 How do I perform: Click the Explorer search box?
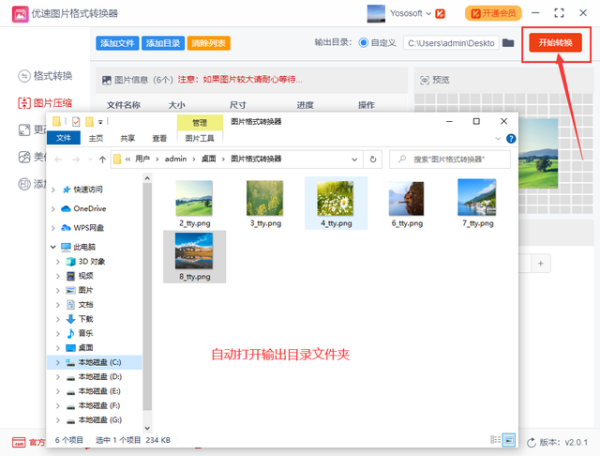point(450,159)
